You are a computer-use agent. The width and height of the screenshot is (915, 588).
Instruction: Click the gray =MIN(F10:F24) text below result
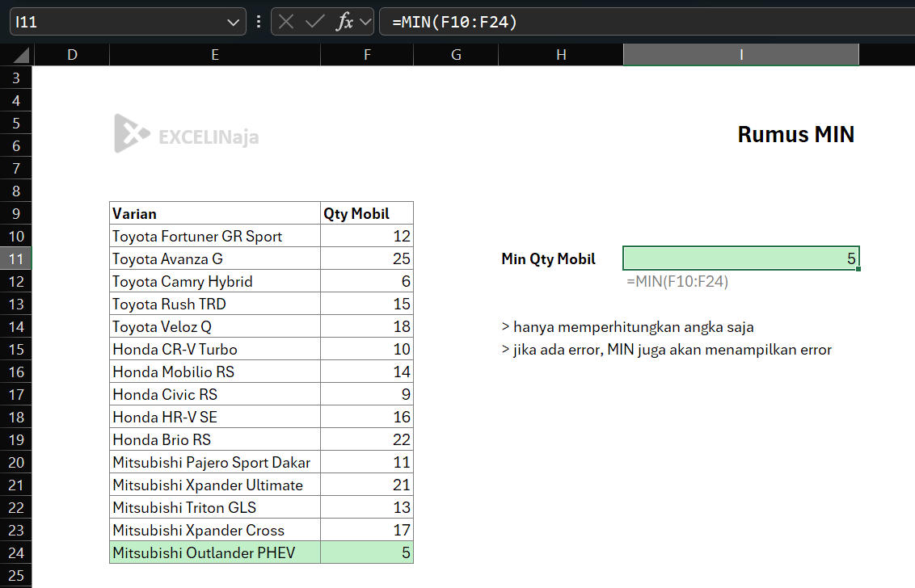pos(677,282)
